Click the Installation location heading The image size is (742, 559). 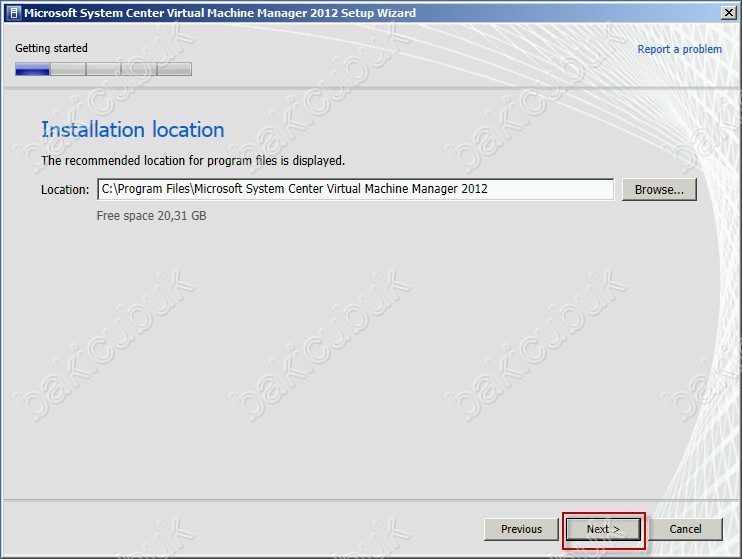[132, 130]
